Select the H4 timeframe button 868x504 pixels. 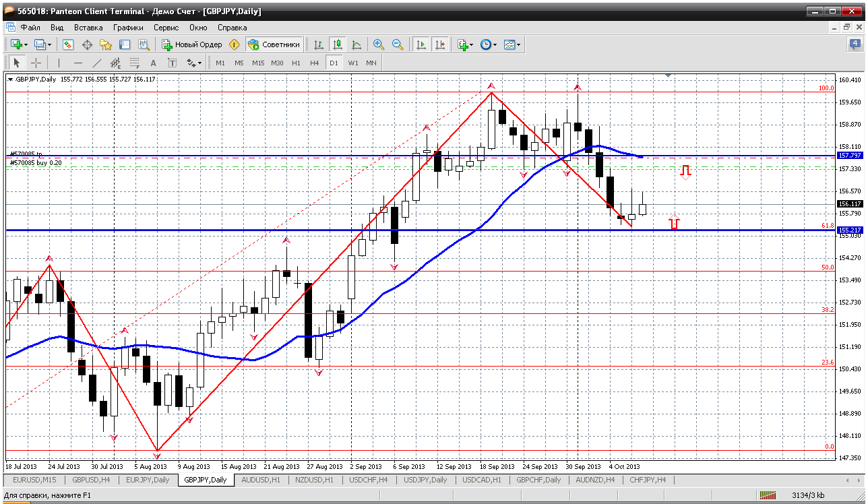(x=315, y=63)
